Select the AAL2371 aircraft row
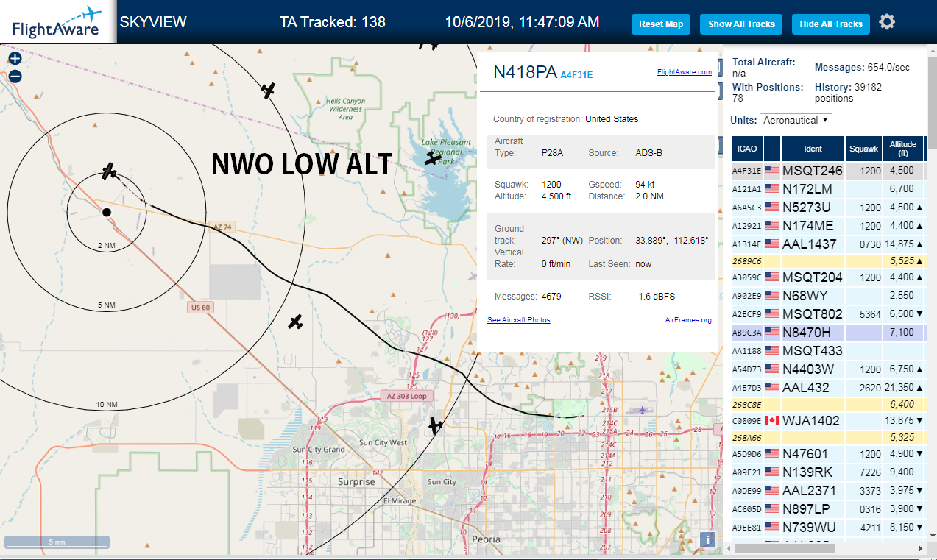This screenshot has width=937, height=560. tap(828, 491)
